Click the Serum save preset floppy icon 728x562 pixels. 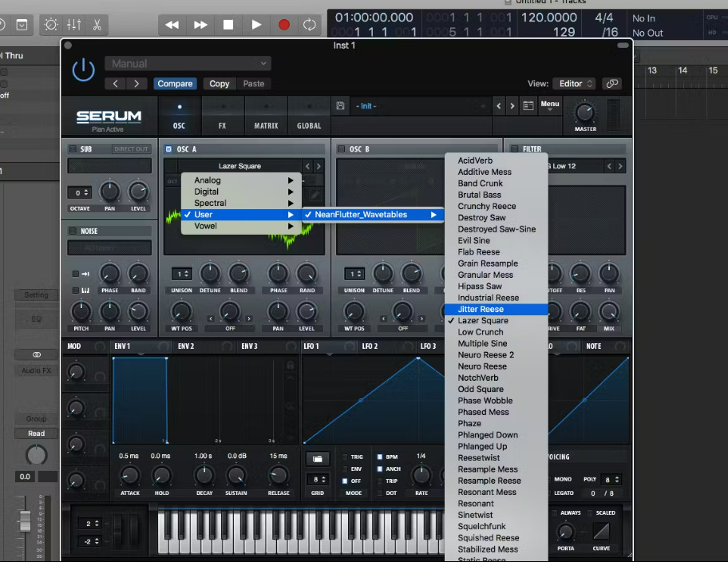point(341,106)
